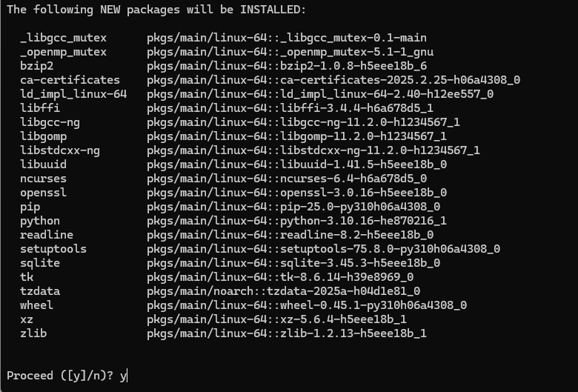
Task: Click the tzdata noarch package path
Action: (x=283, y=291)
